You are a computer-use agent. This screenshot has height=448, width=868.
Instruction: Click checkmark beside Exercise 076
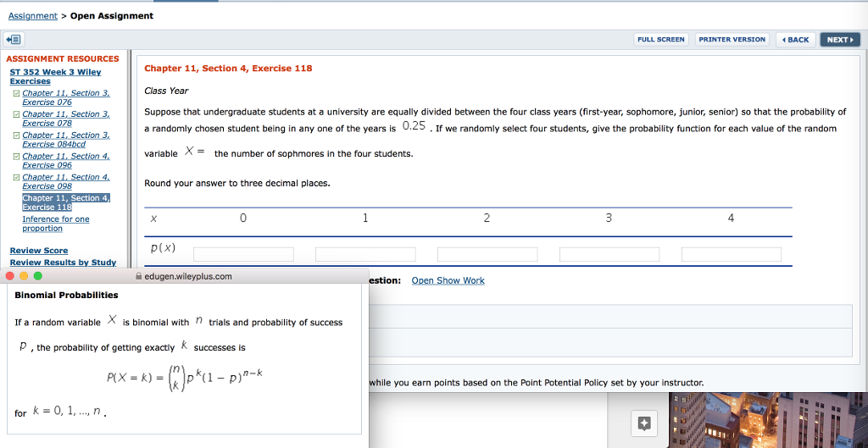point(16,93)
